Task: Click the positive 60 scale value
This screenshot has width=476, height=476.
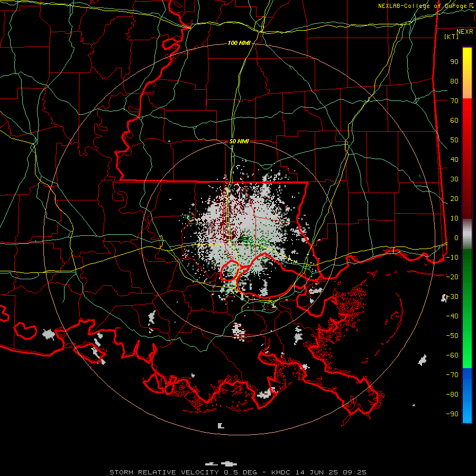Action: click(454, 121)
